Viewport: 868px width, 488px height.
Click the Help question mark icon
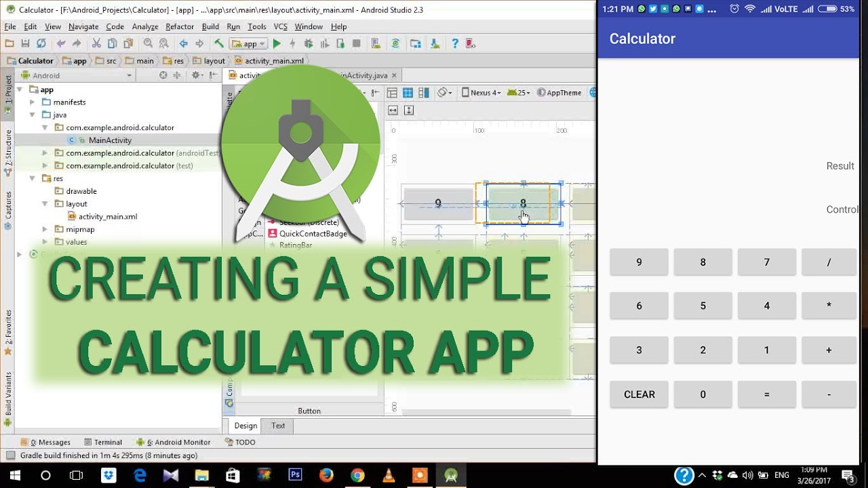[x=455, y=43]
